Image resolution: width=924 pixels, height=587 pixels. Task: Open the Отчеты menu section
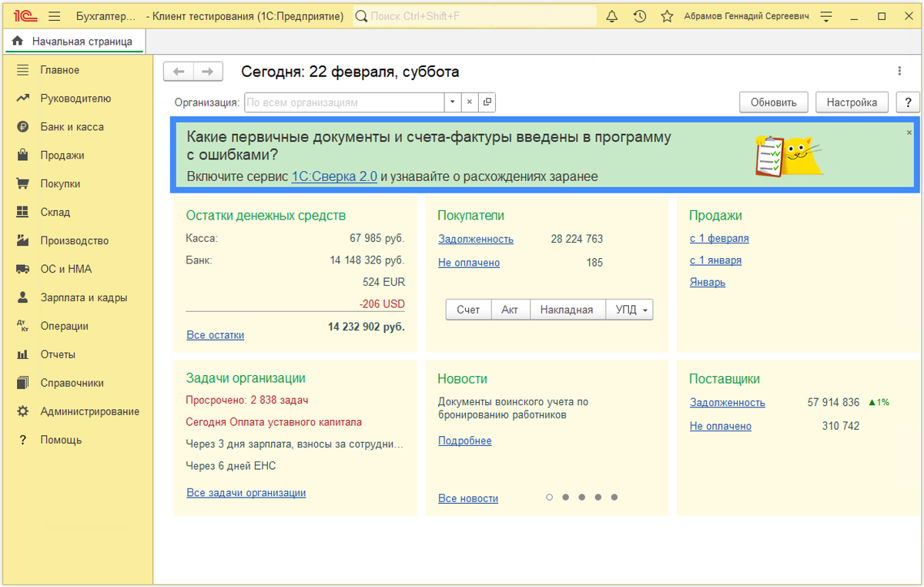(58, 354)
